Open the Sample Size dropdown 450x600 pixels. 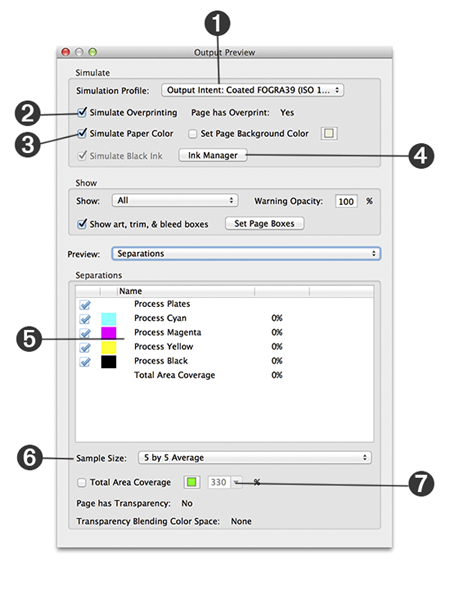[x=254, y=458]
